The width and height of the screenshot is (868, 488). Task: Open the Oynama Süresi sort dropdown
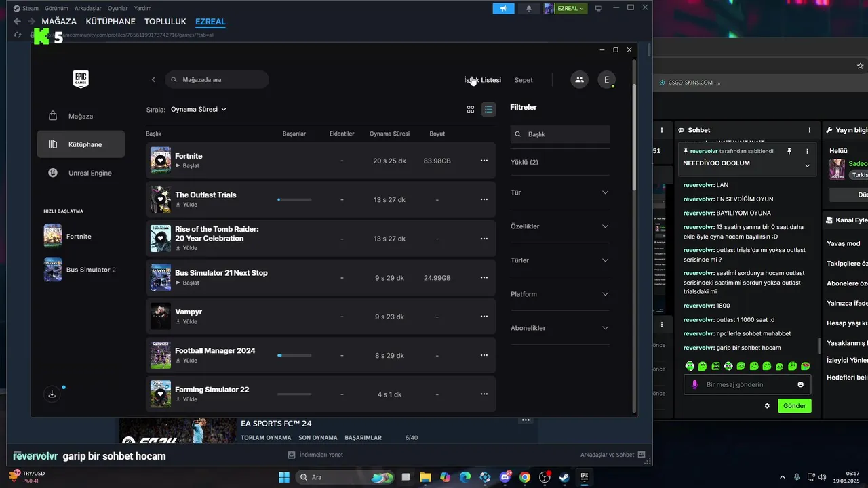pyautogui.click(x=199, y=109)
